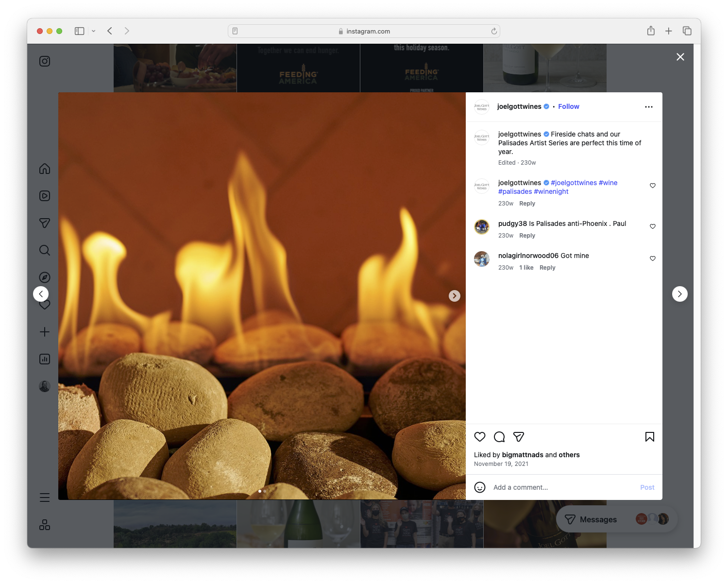Go to Home feed in sidebar

click(45, 169)
